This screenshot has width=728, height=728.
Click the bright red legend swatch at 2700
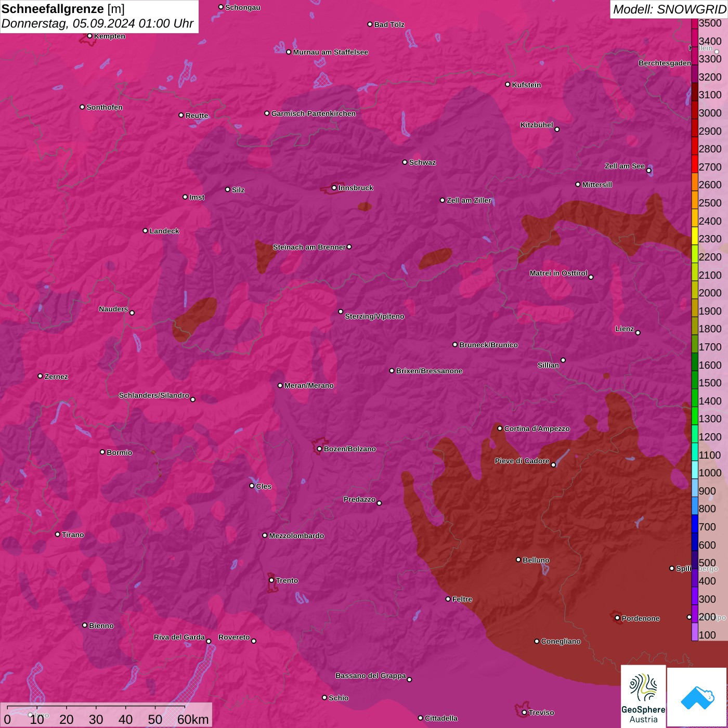pos(695,164)
